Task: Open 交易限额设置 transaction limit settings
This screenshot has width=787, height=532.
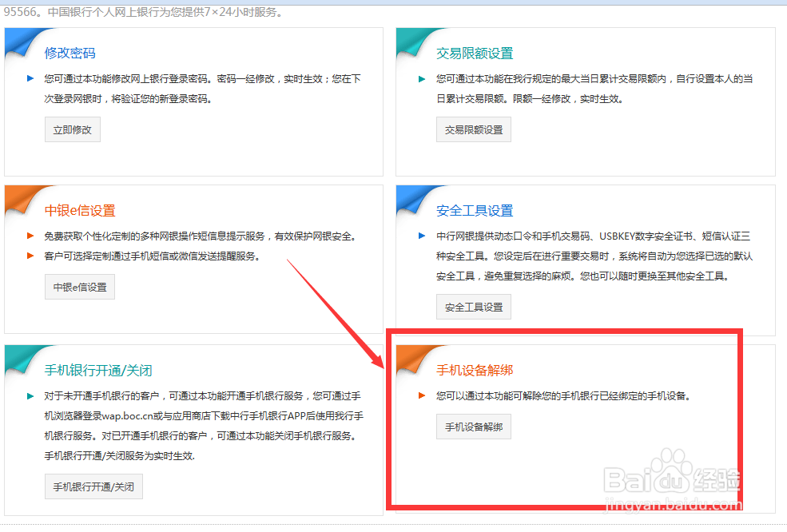Action: pyautogui.click(x=473, y=129)
